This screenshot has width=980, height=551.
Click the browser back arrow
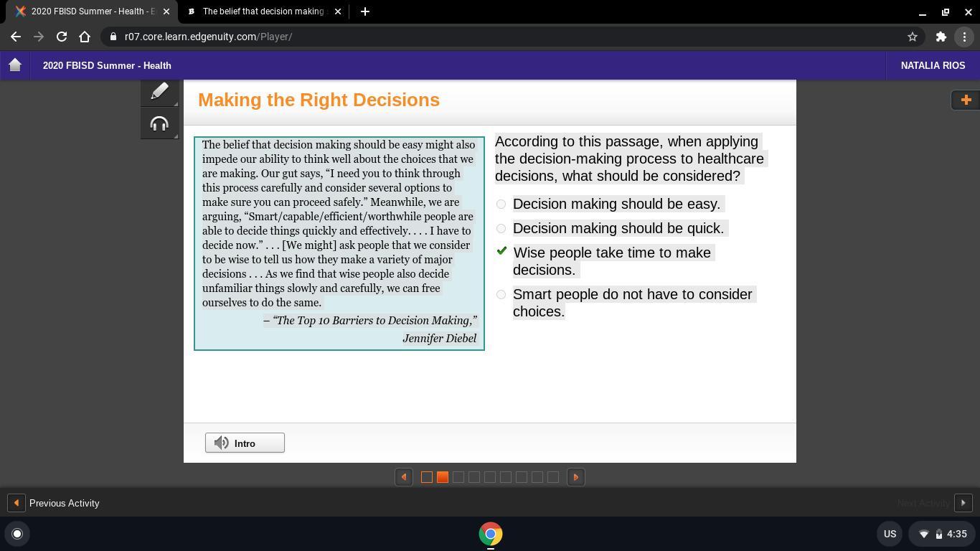[16, 37]
